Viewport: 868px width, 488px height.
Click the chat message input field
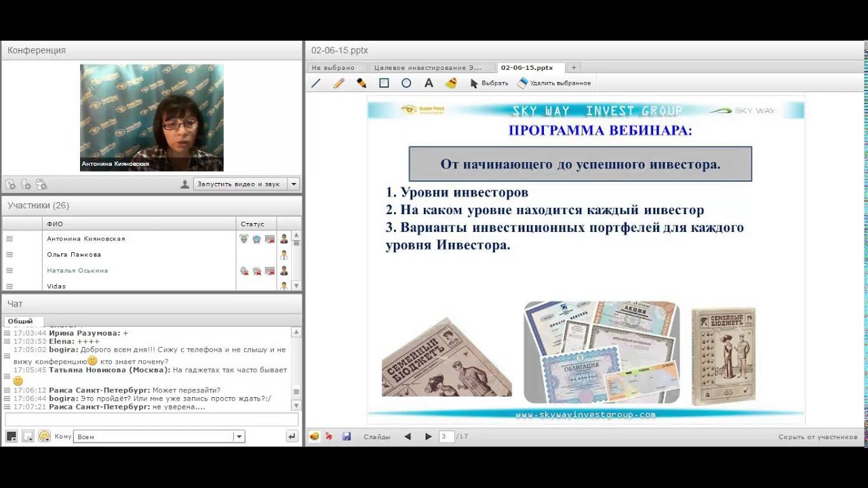[151, 420]
